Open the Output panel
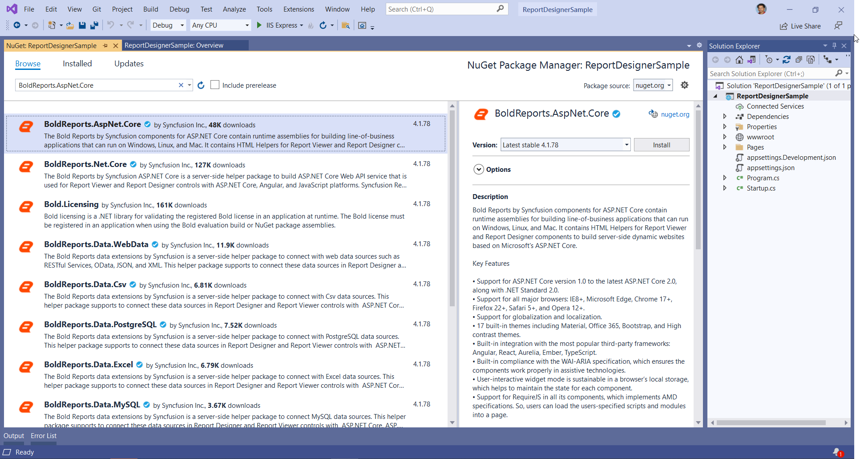The image size is (868, 459). pyautogui.click(x=14, y=436)
